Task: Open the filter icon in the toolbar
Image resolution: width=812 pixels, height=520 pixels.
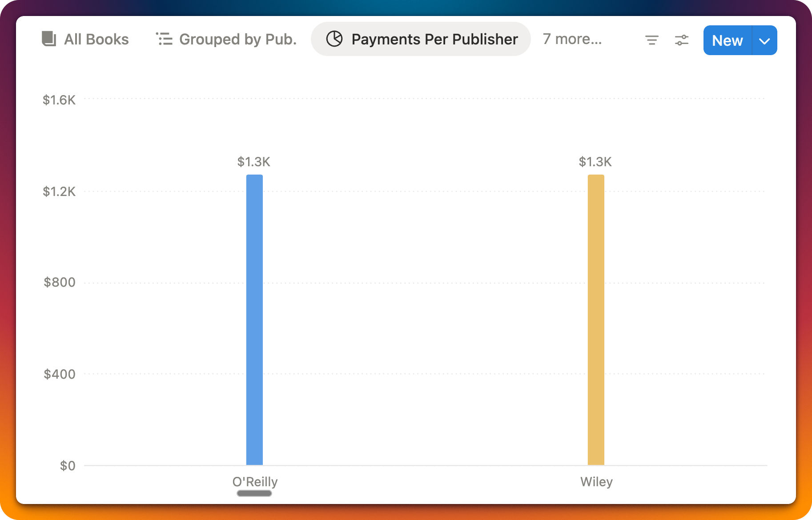Action: point(651,40)
